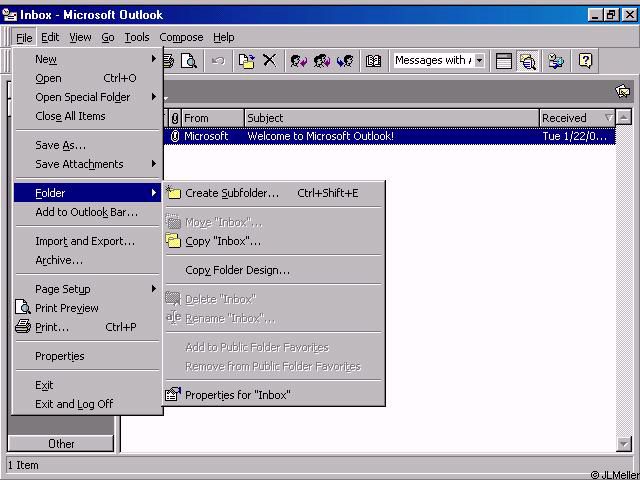This screenshot has height=480, width=640.
Task: Open the Address Book toolbar icon
Action: [x=373, y=61]
